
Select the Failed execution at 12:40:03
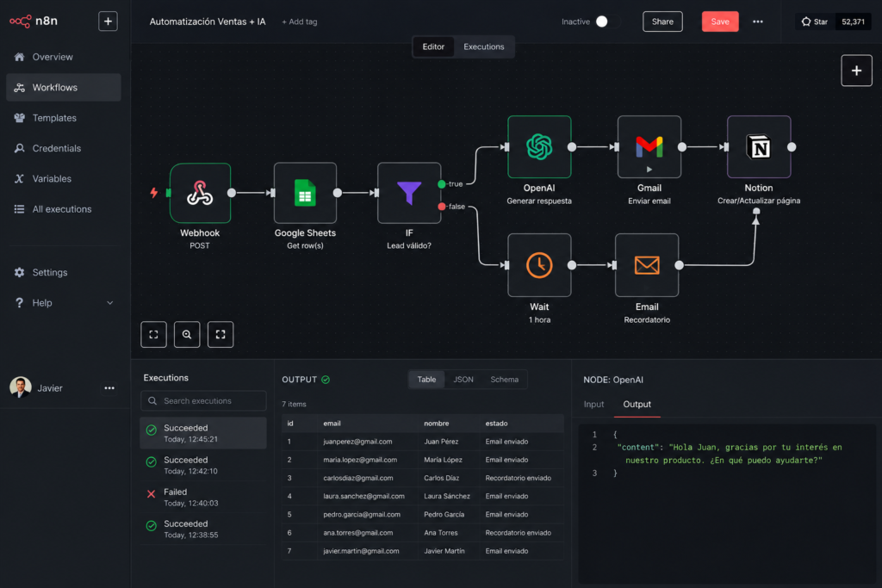(203, 497)
